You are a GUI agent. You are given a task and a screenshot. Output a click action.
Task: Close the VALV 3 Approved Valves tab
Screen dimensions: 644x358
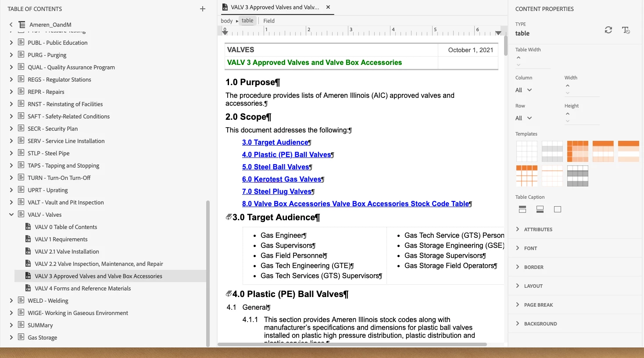(328, 7)
